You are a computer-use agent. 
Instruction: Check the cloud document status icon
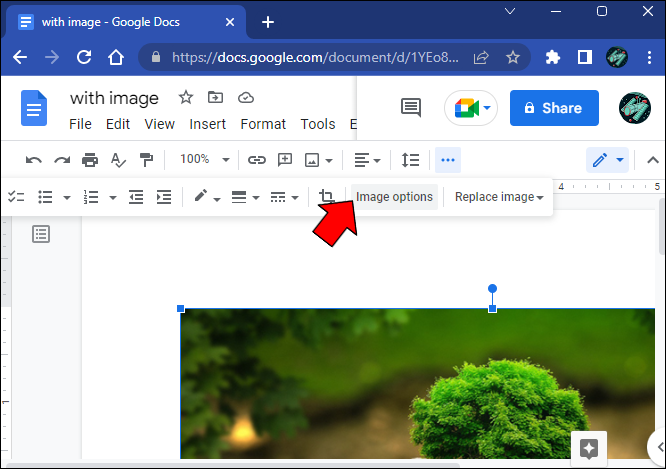[246, 98]
